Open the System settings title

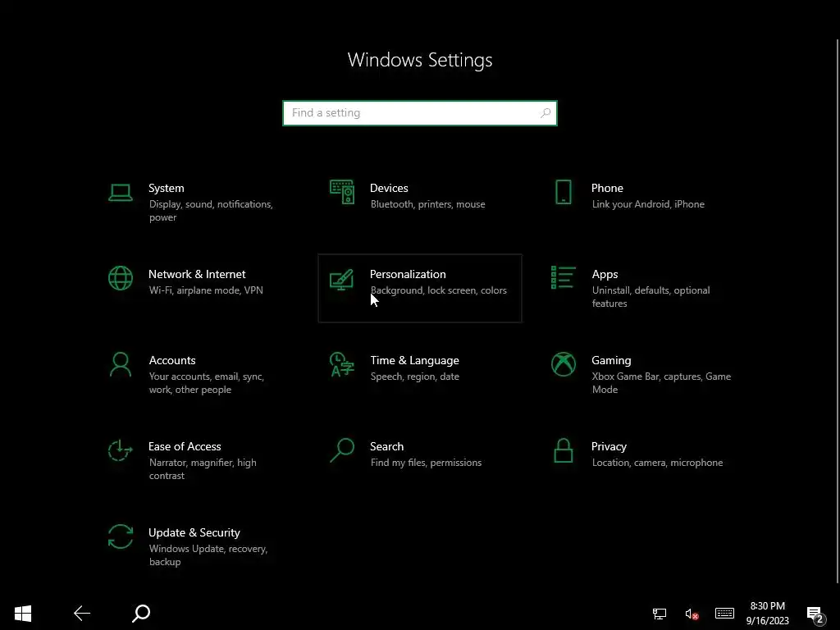pyautogui.click(x=166, y=188)
